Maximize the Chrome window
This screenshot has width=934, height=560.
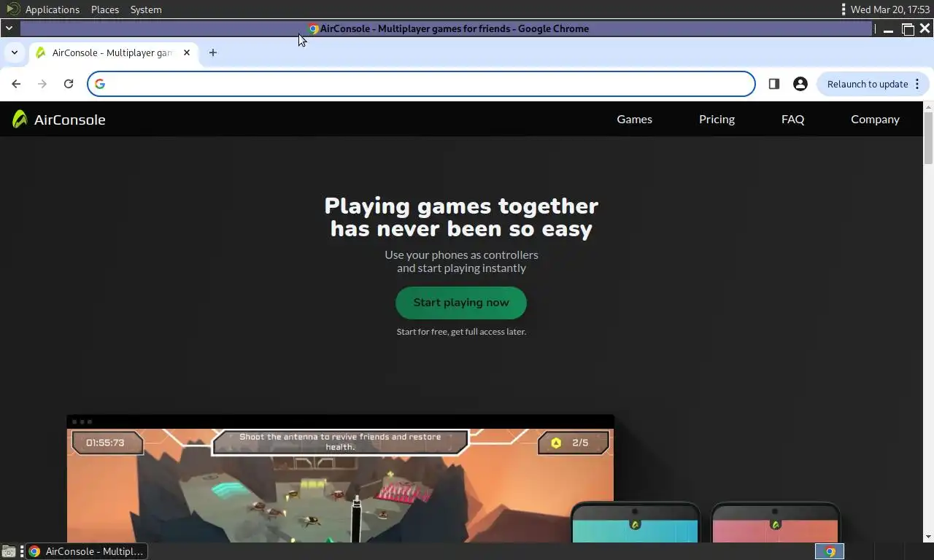click(908, 29)
